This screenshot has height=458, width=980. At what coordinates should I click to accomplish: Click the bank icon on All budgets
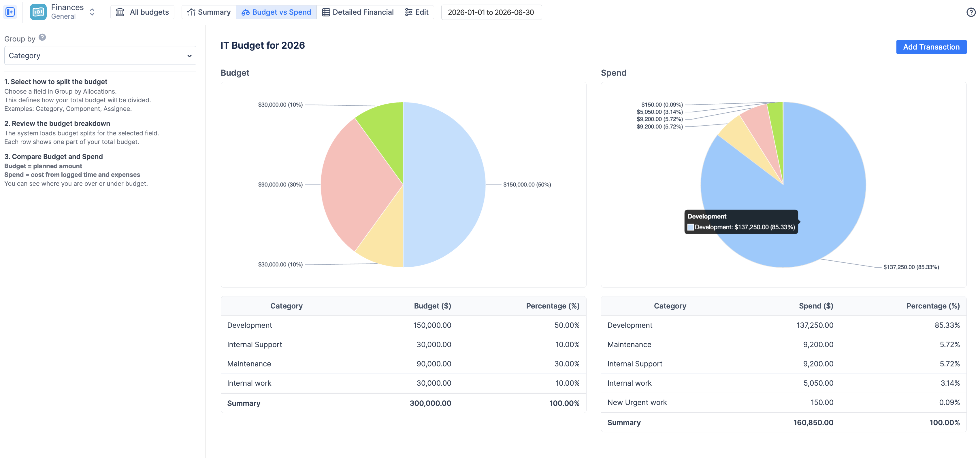tap(120, 12)
